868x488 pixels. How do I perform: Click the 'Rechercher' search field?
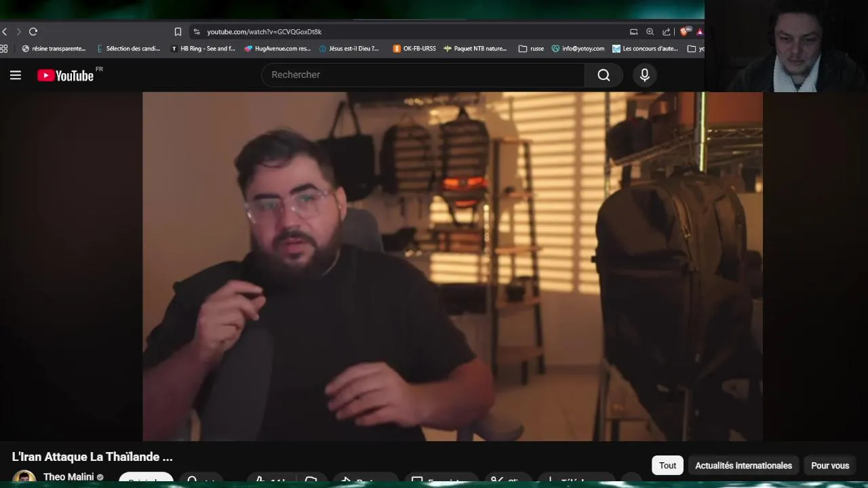tap(422, 75)
